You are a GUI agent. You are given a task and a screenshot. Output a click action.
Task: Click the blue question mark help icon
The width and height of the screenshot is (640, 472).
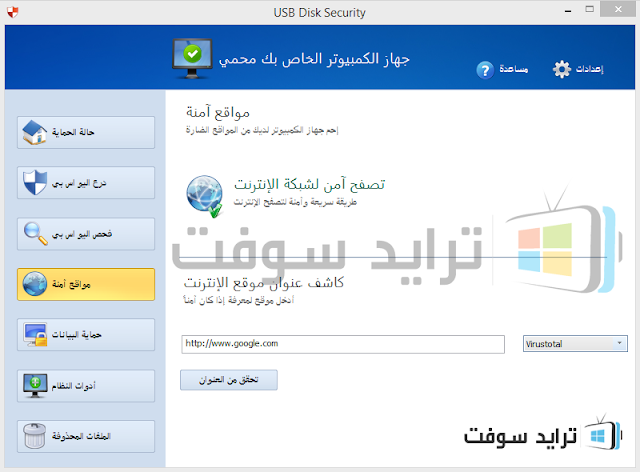[485, 70]
